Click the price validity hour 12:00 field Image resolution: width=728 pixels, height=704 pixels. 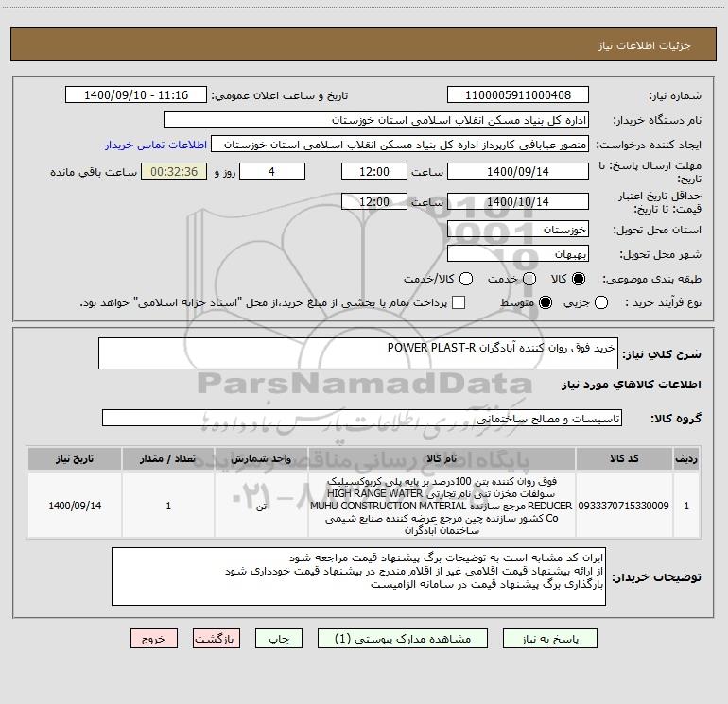pyautogui.click(x=374, y=201)
